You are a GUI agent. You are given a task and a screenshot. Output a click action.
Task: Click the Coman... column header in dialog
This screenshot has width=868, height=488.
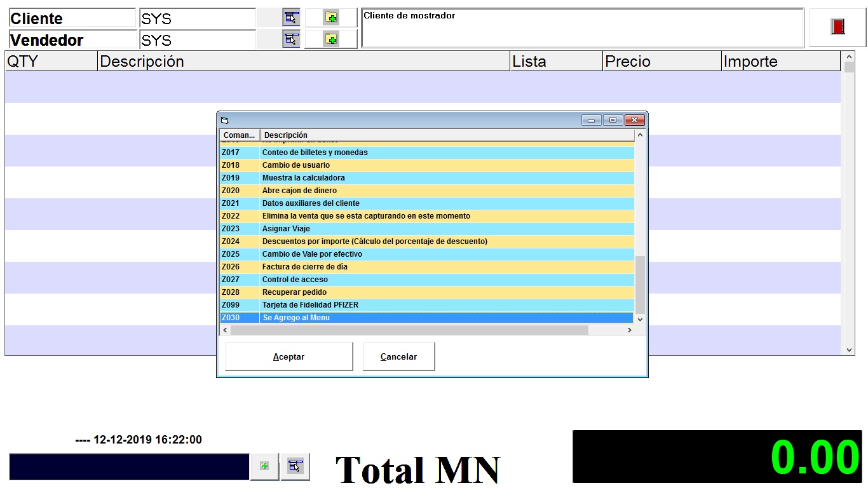(x=240, y=135)
